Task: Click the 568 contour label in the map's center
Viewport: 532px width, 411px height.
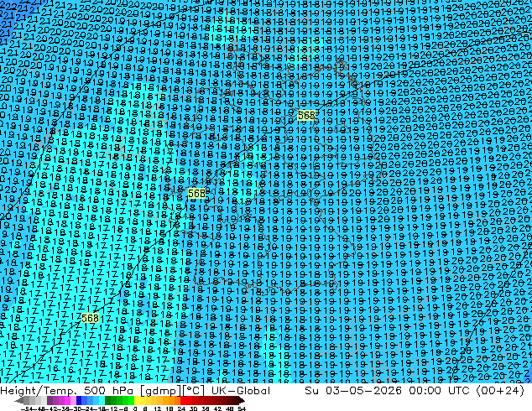Action: [x=196, y=193]
